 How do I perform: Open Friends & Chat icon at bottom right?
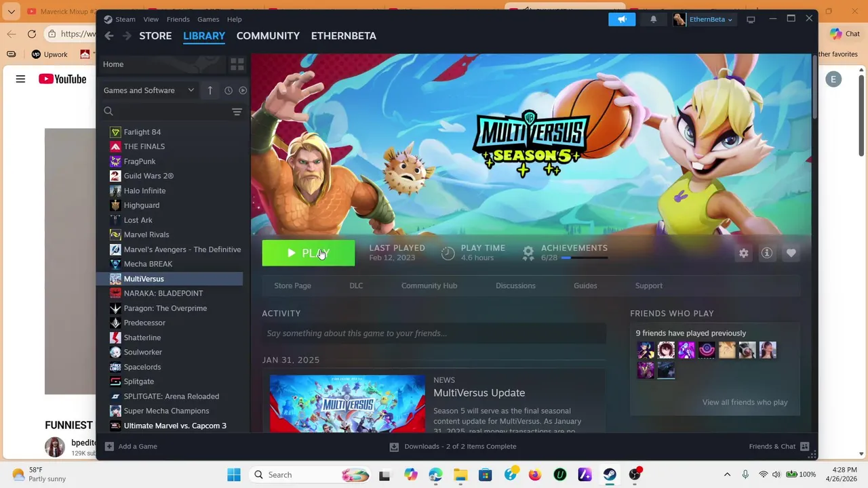[x=804, y=446]
